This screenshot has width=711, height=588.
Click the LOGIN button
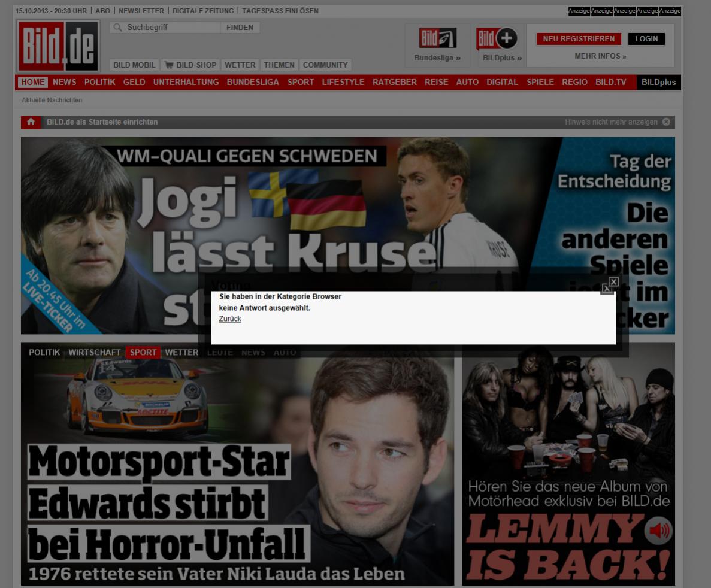tap(646, 39)
